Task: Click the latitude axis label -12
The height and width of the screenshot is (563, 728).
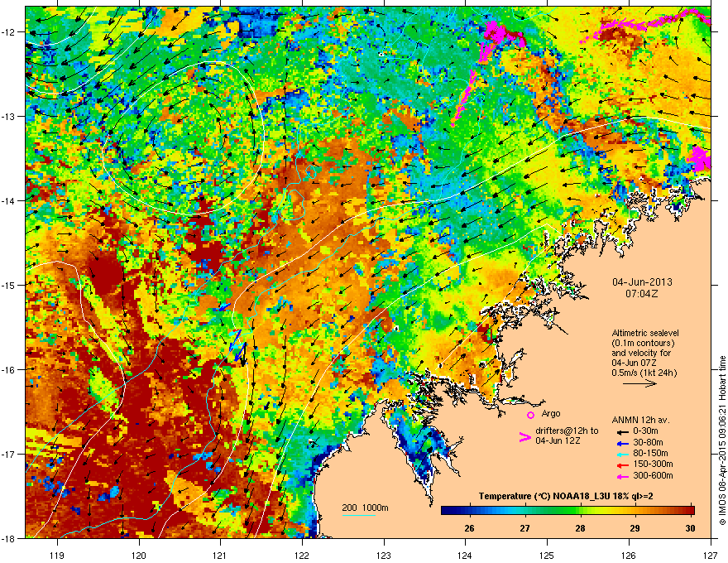Action: (8, 32)
